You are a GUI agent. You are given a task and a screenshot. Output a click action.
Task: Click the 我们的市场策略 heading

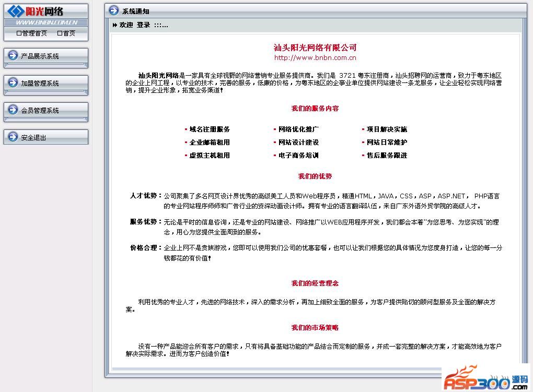pyautogui.click(x=315, y=327)
